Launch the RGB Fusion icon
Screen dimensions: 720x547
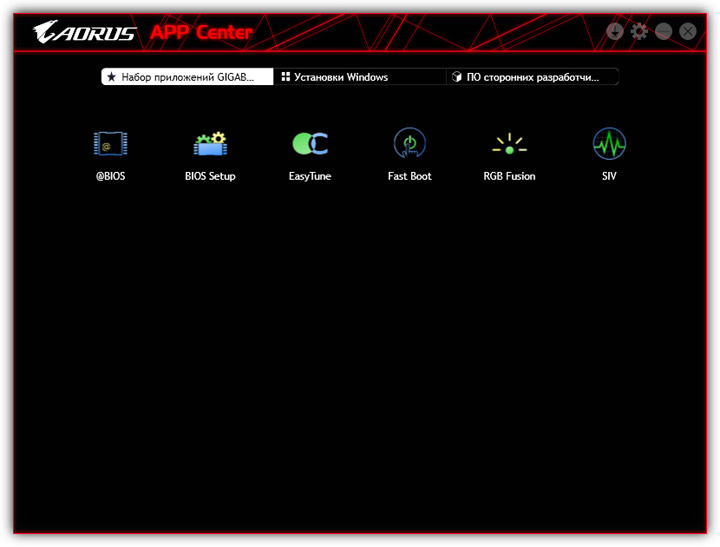coord(509,143)
